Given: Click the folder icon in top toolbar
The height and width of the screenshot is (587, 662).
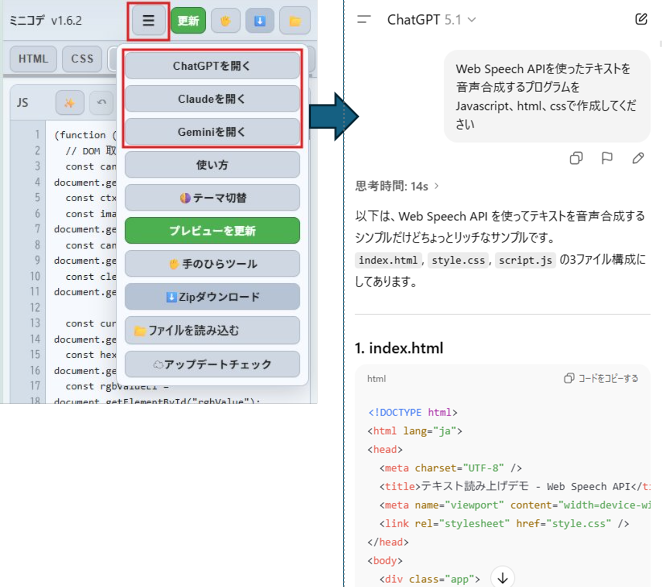Looking at the screenshot, I should [x=294, y=20].
